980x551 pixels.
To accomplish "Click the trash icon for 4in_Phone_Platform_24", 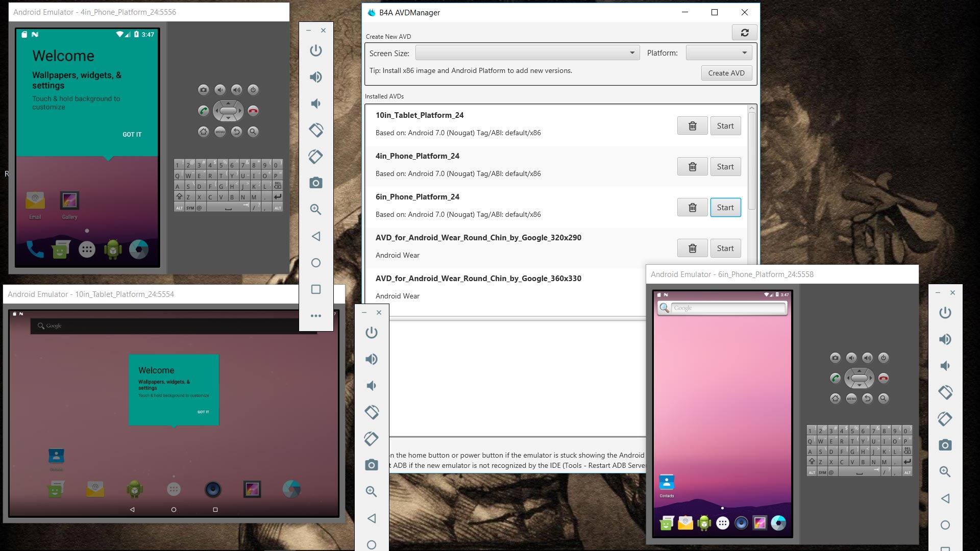I will pyautogui.click(x=692, y=167).
